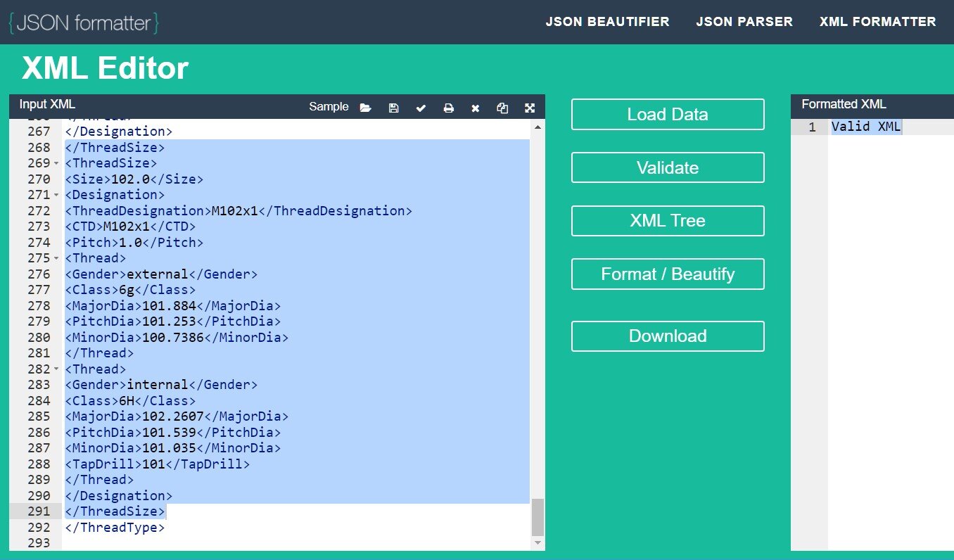Image resolution: width=954 pixels, height=560 pixels.
Task: Click the Format / Beautify button
Action: point(668,274)
